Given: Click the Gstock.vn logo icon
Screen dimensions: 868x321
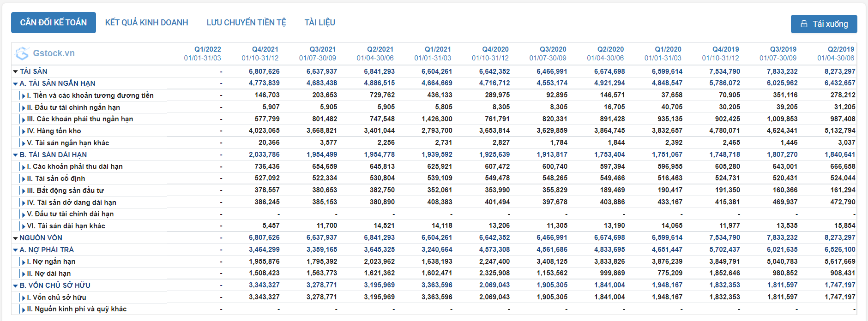Looking at the screenshot, I should click(x=22, y=53).
